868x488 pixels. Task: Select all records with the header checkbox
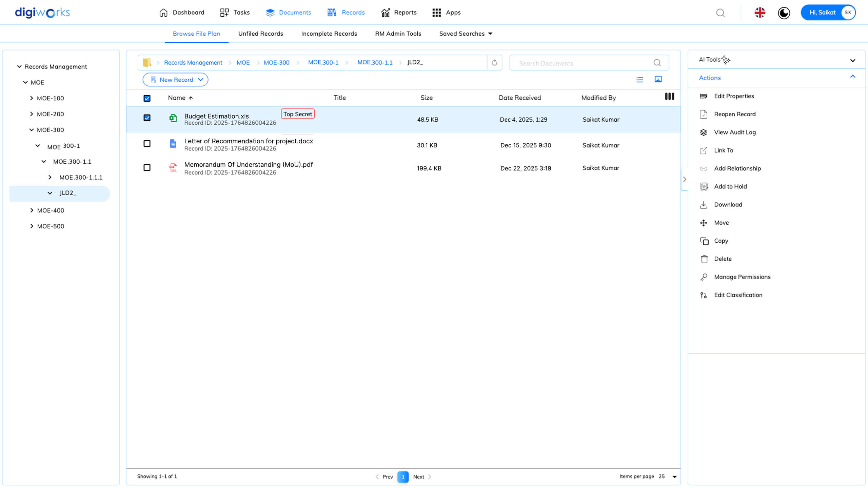[x=147, y=98]
